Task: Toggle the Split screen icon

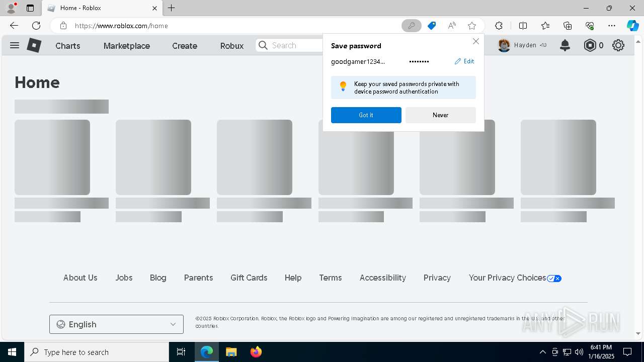Action: (523, 26)
